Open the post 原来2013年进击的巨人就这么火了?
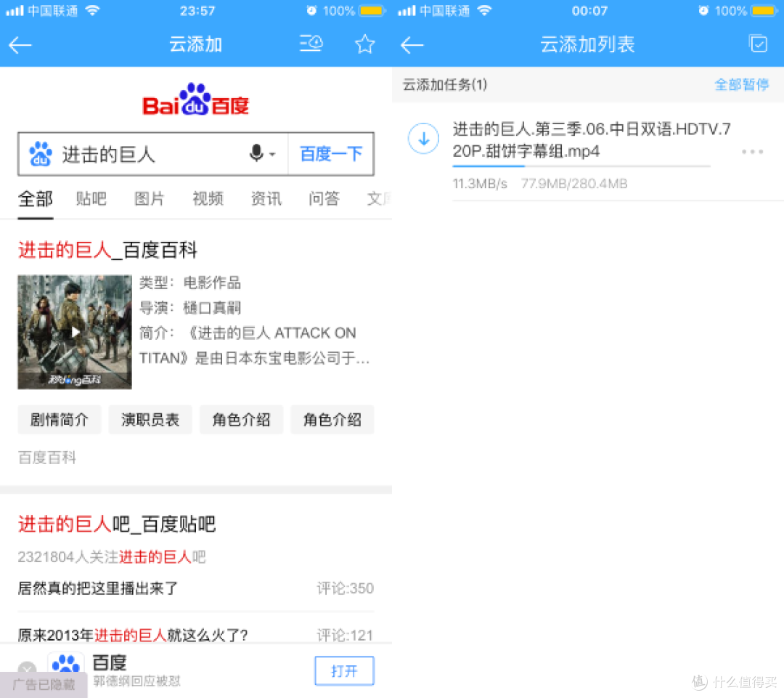The image size is (784, 698). tap(133, 636)
